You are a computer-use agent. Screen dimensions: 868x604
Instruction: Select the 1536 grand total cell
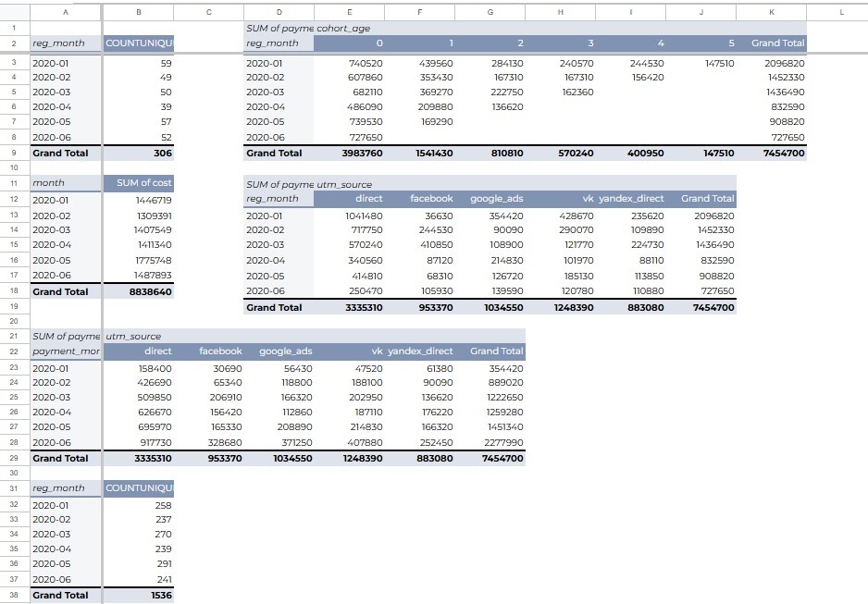coord(139,595)
